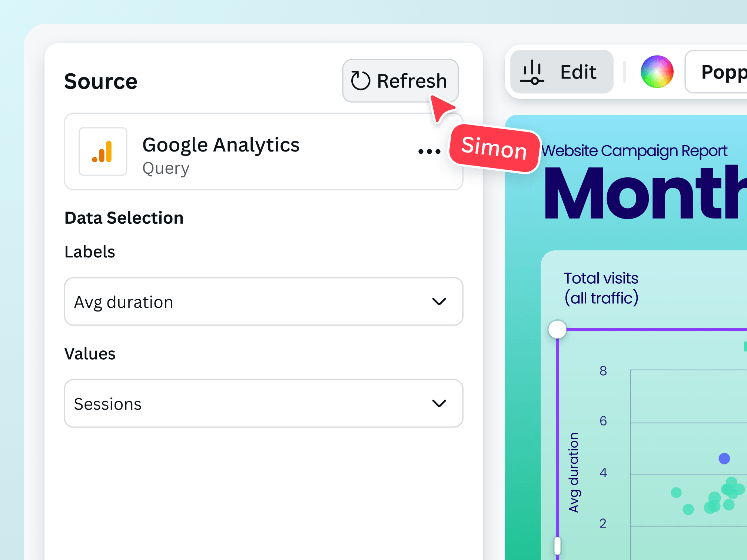Click the Total visits (all traffic) chart title
The width and height of the screenshot is (747, 560).
pyautogui.click(x=601, y=287)
